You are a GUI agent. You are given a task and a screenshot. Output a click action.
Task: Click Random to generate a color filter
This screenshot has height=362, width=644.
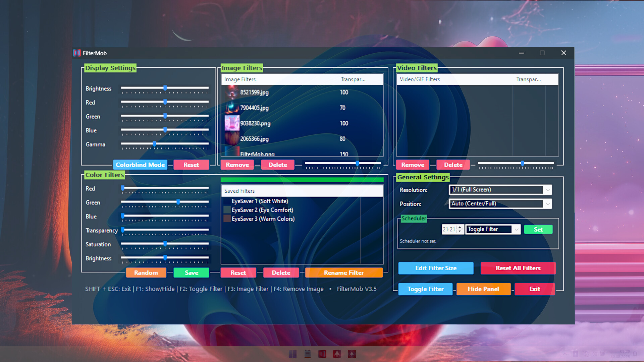146,273
